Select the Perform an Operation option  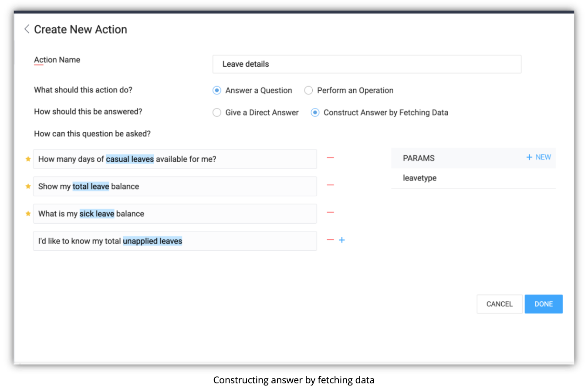point(308,91)
